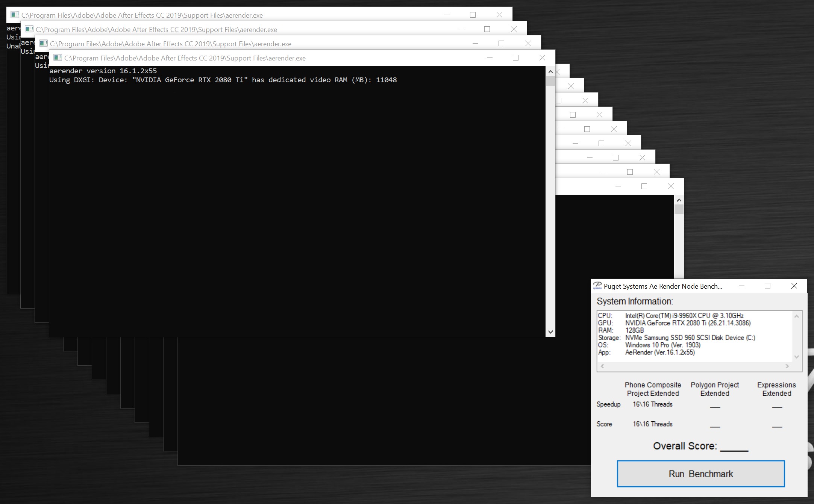Click the Run Benchmark button
This screenshot has height=504, width=814.
tap(700, 474)
